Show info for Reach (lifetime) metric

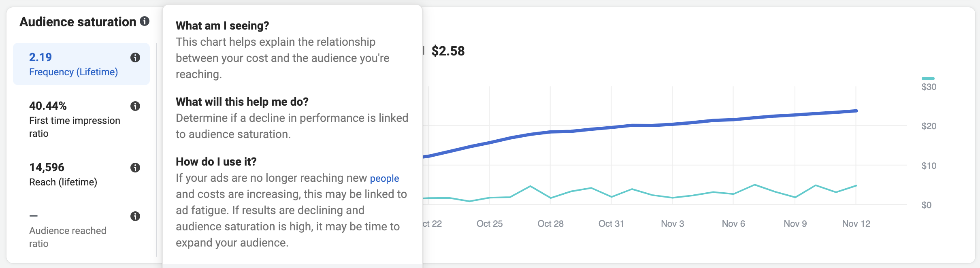(x=135, y=168)
